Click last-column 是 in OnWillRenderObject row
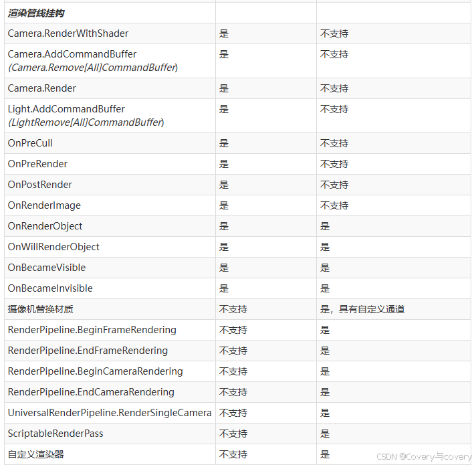Screen dimensions: 476x465 (x=325, y=247)
